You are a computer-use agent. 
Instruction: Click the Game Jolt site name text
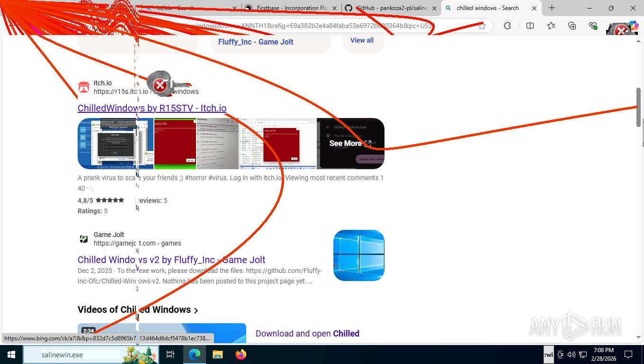click(x=109, y=235)
